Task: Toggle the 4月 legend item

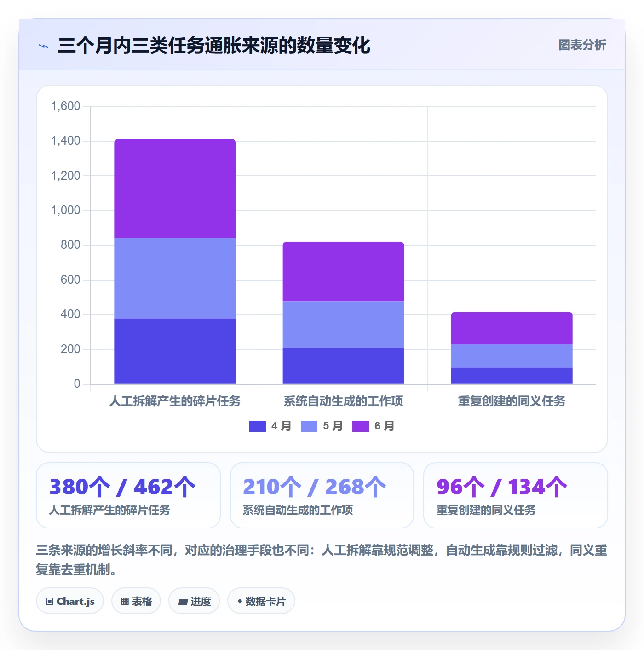Action: (270, 426)
